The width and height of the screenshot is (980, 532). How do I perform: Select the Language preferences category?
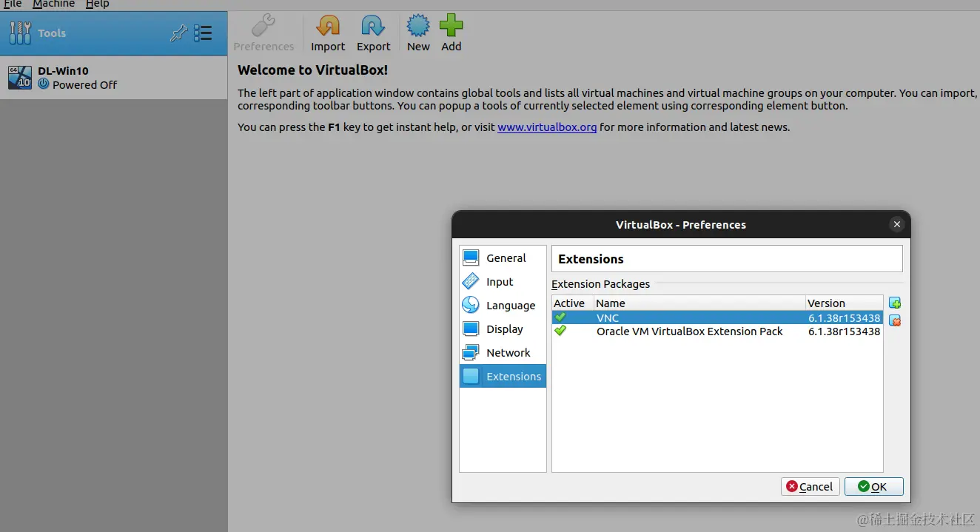503,305
